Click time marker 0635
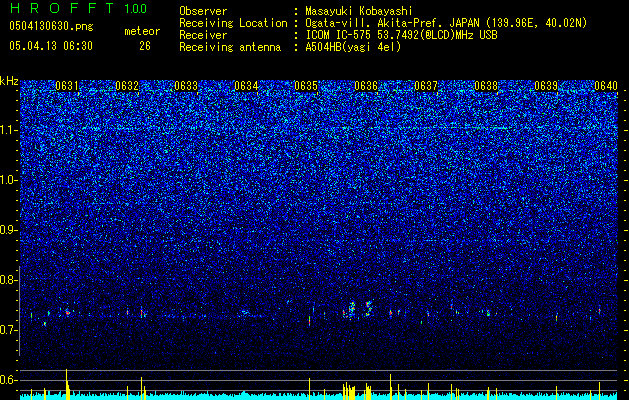The width and height of the screenshot is (629, 400). (306, 86)
